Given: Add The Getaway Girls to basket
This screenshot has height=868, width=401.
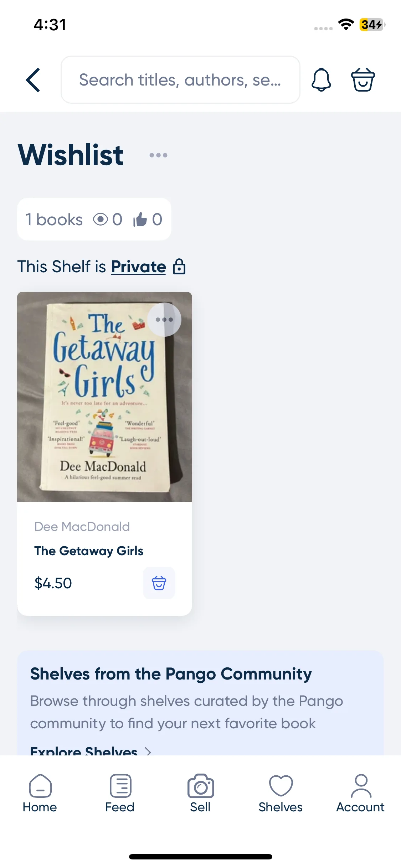Looking at the screenshot, I should point(159,583).
